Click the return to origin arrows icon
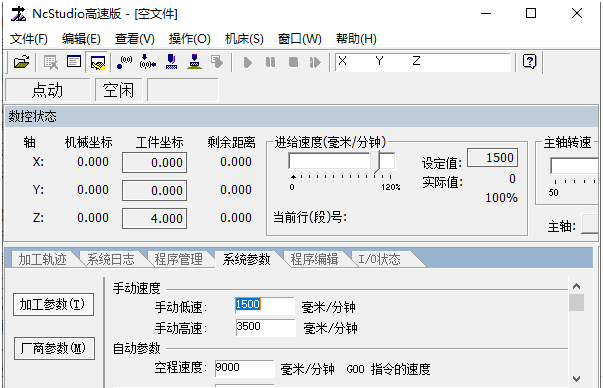The image size is (603, 388). point(124,62)
